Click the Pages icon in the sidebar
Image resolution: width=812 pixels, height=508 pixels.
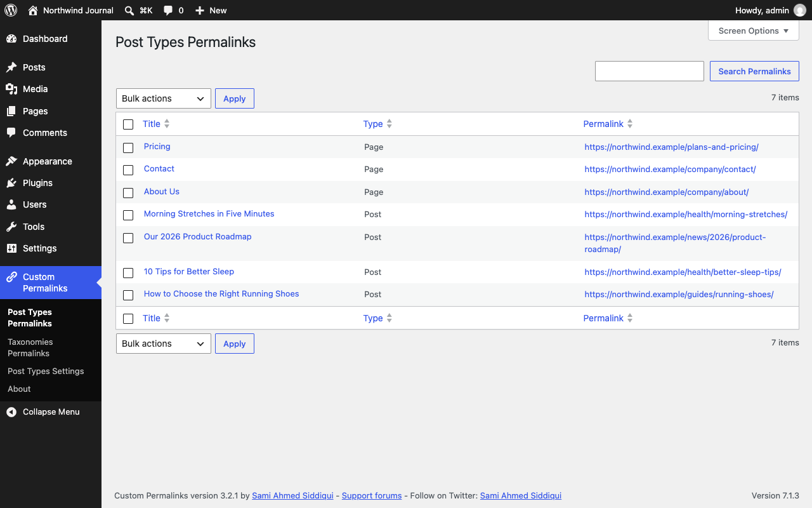tap(11, 111)
